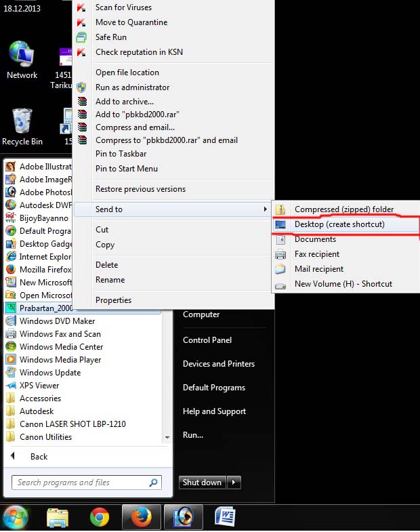Click the Kaspersky icon beside Scan for Viruses
Viewport: 420px width, 532px height.
pos(81,7)
